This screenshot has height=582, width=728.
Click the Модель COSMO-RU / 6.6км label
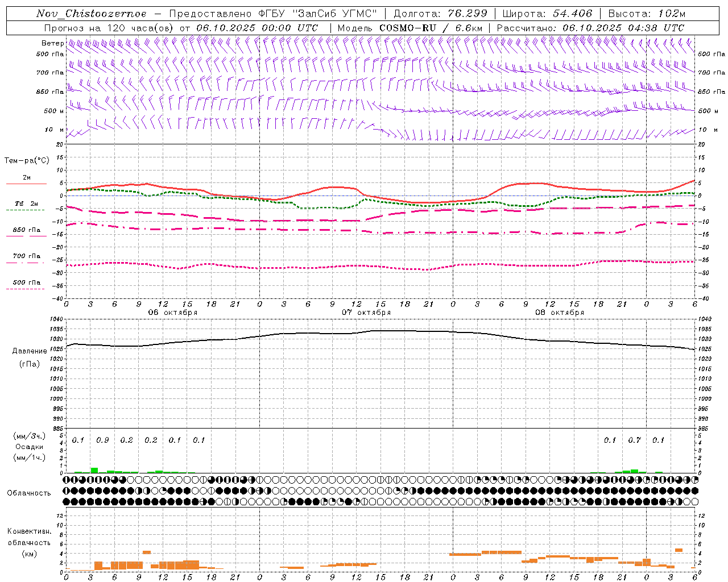[x=410, y=28]
